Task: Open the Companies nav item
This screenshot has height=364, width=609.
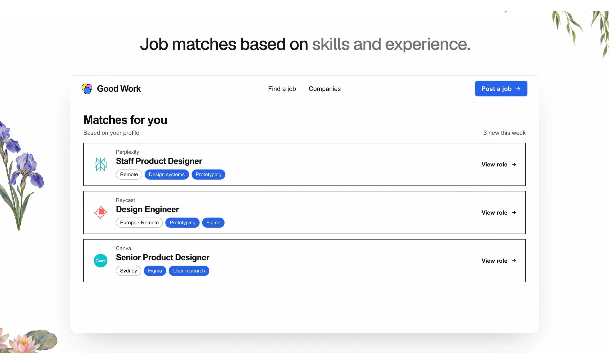Action: [324, 89]
